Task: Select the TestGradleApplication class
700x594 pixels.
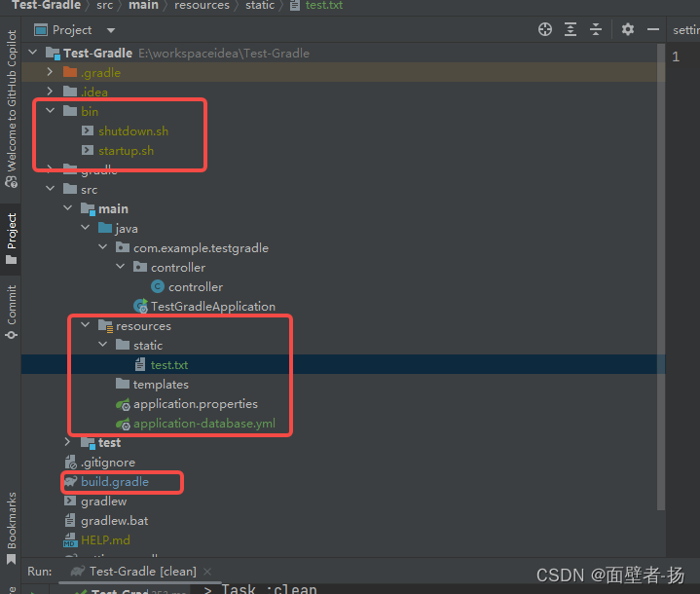Action: [x=213, y=307]
